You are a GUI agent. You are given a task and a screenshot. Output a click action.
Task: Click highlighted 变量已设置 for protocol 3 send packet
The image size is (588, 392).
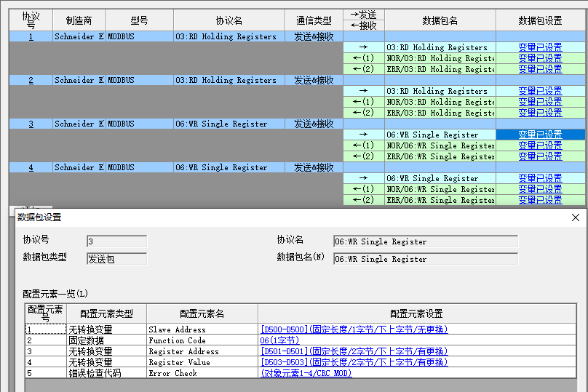(540, 135)
